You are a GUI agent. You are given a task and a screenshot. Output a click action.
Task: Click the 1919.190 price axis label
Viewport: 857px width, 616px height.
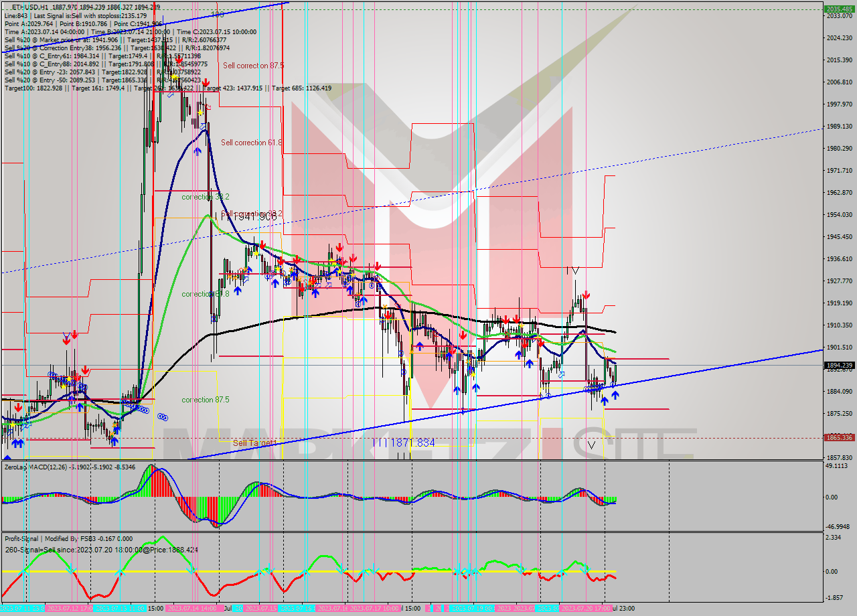[839, 303]
